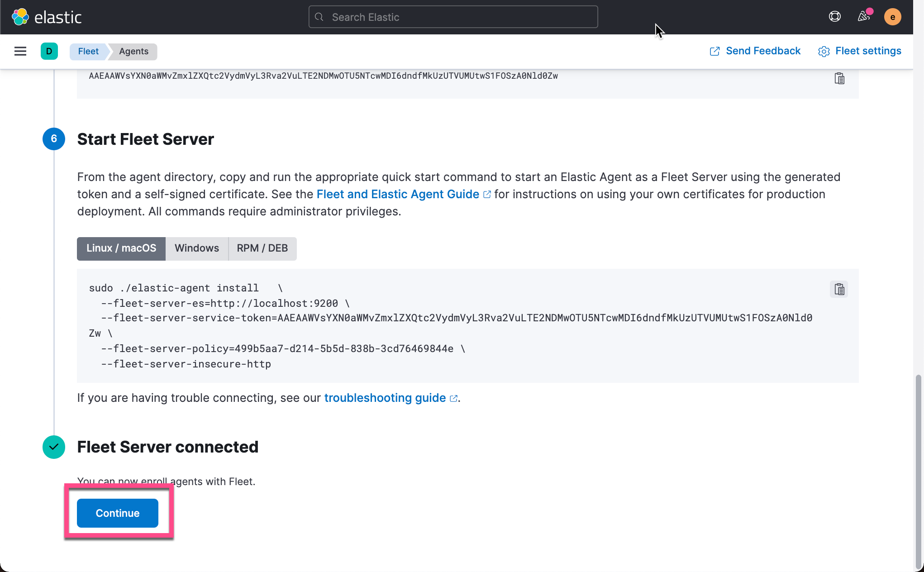Select the Linux / macOS tab
Image resolution: width=924 pixels, height=572 pixels.
tap(121, 248)
